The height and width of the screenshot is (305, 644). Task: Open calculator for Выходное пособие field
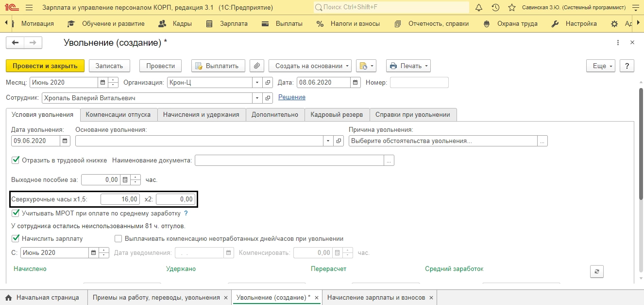[125, 179]
